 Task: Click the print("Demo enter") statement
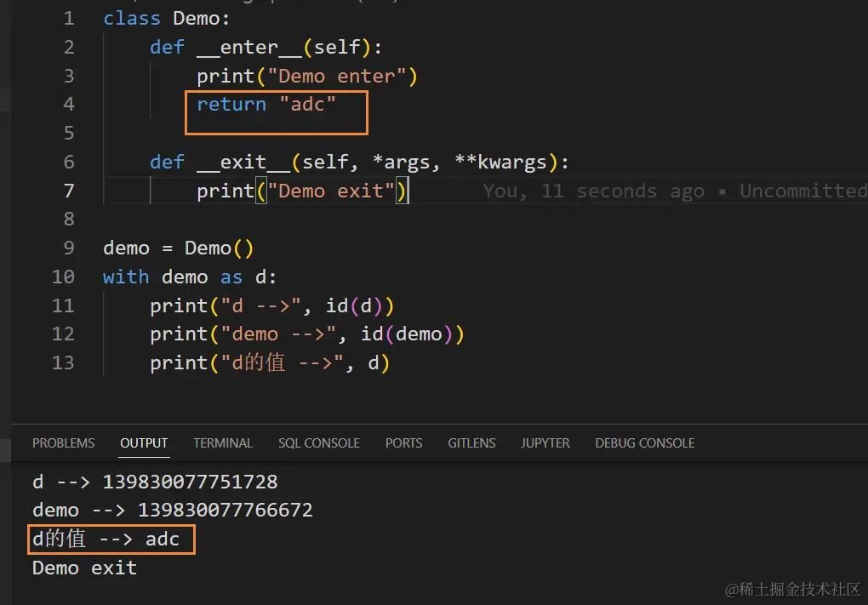pyautogui.click(x=307, y=77)
